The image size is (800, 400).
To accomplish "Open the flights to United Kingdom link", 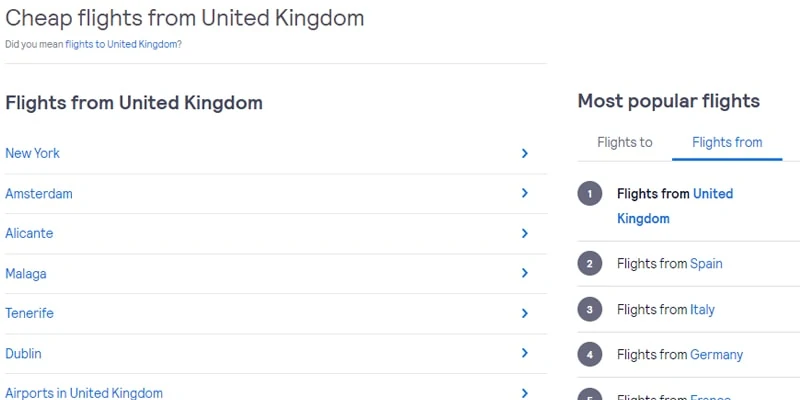I will coord(121,44).
